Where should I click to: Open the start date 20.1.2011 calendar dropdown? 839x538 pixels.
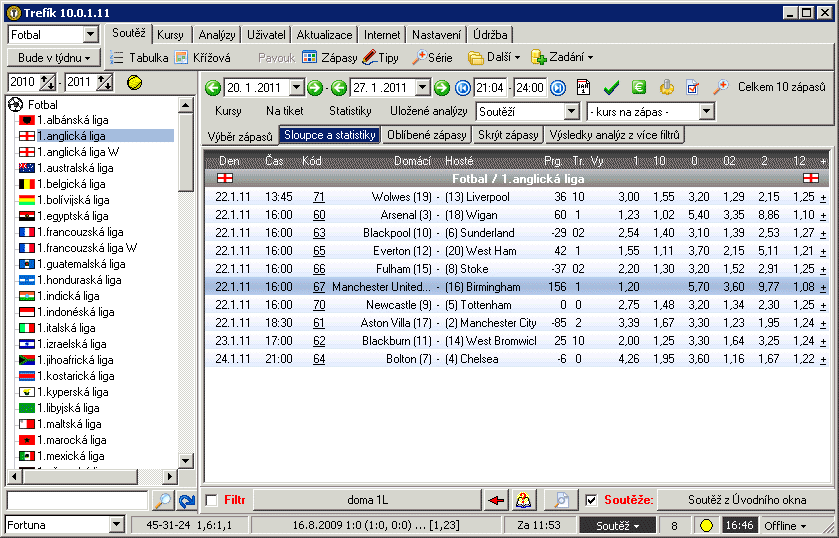click(x=296, y=87)
